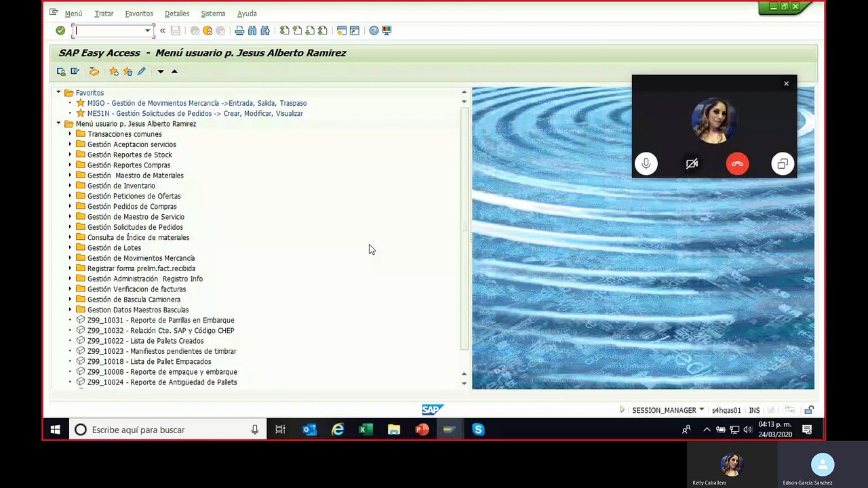Expand the Gestión de Lotes folder
The image size is (868, 488).
coord(70,247)
